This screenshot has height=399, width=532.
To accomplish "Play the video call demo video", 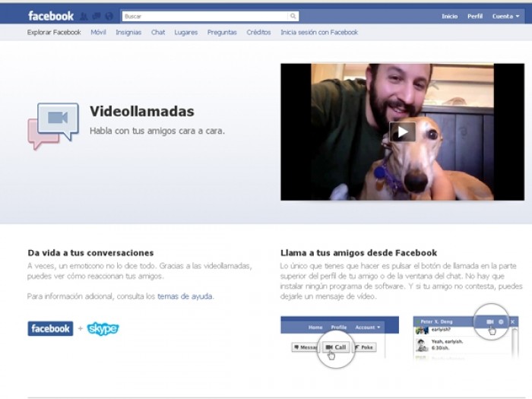I will (402, 131).
